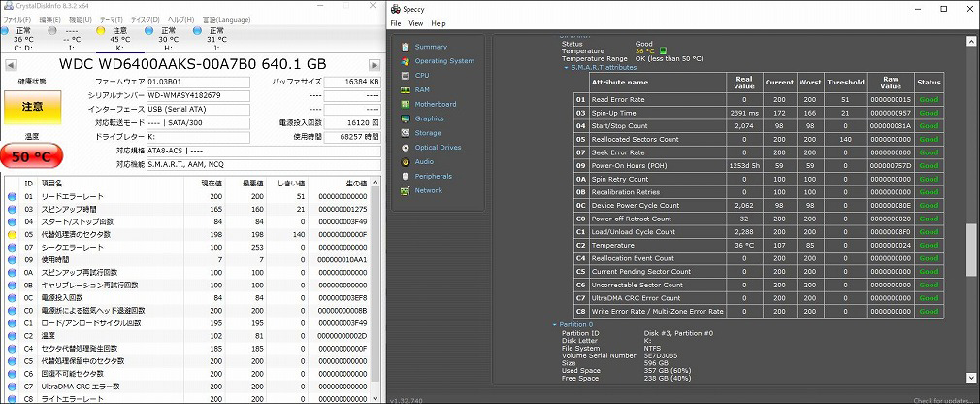Screen dimensions: 980x404
Task: Click the Network label in Speccy sidebar
Action: coord(428,190)
